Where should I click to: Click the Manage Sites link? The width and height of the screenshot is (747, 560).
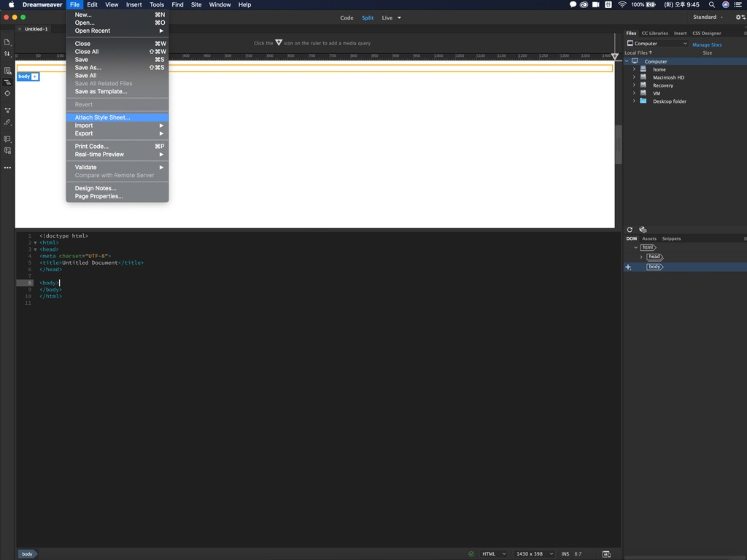tap(707, 44)
